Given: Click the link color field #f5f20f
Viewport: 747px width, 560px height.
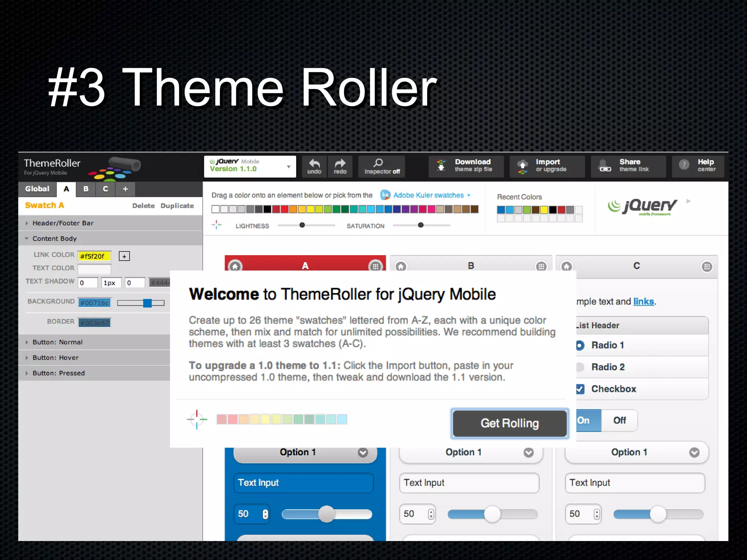Looking at the screenshot, I should click(x=94, y=256).
